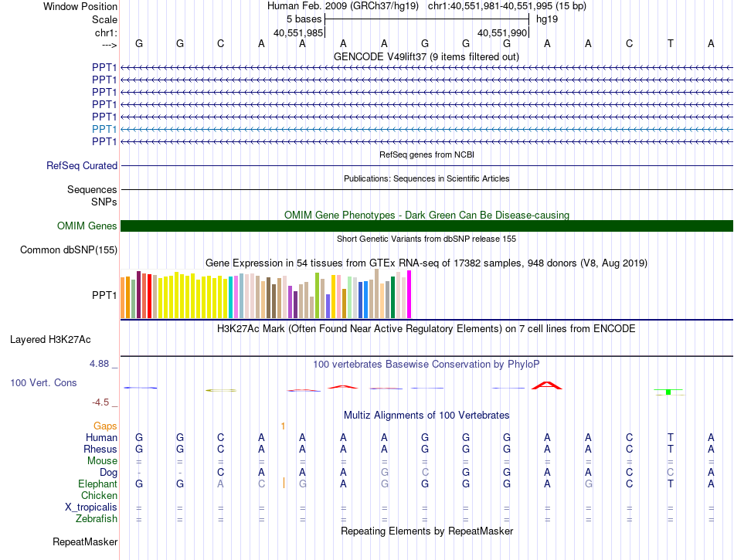This screenshot has height=560, width=734.
Task: Select the Rhesus species label
Action: click(x=100, y=449)
